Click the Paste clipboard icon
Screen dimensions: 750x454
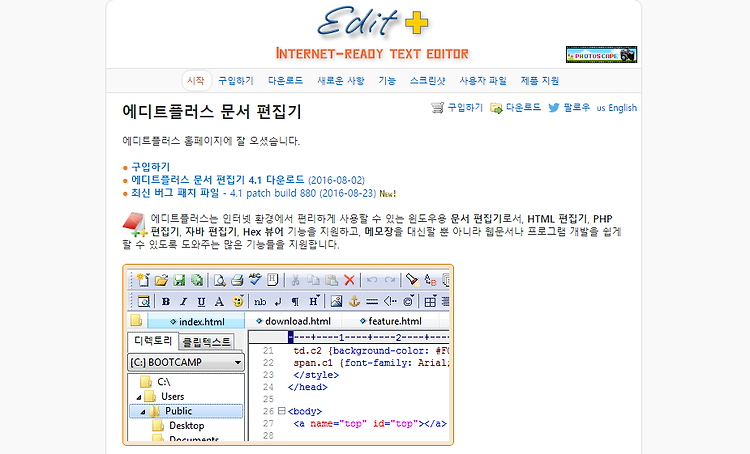click(x=331, y=280)
